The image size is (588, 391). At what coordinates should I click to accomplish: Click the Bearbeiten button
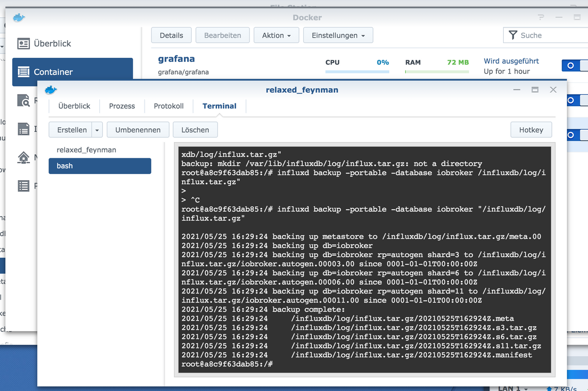click(x=222, y=35)
